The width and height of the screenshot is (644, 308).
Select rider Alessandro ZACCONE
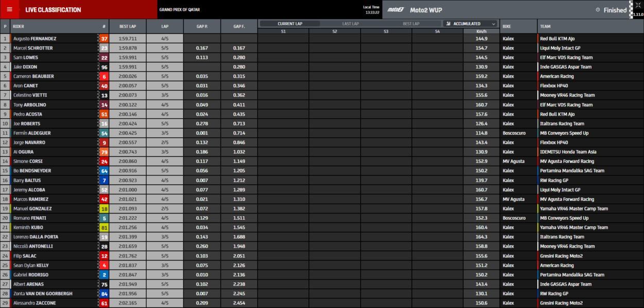35,303
